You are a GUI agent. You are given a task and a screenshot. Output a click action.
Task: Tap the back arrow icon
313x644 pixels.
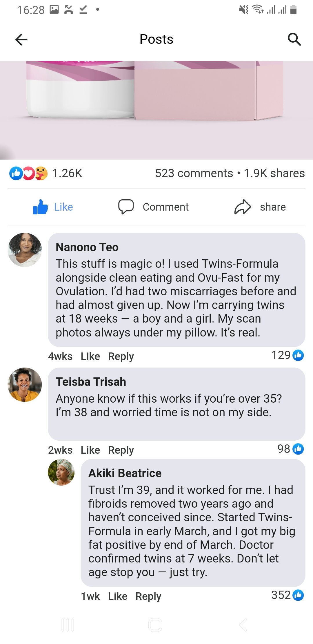coord(21,39)
